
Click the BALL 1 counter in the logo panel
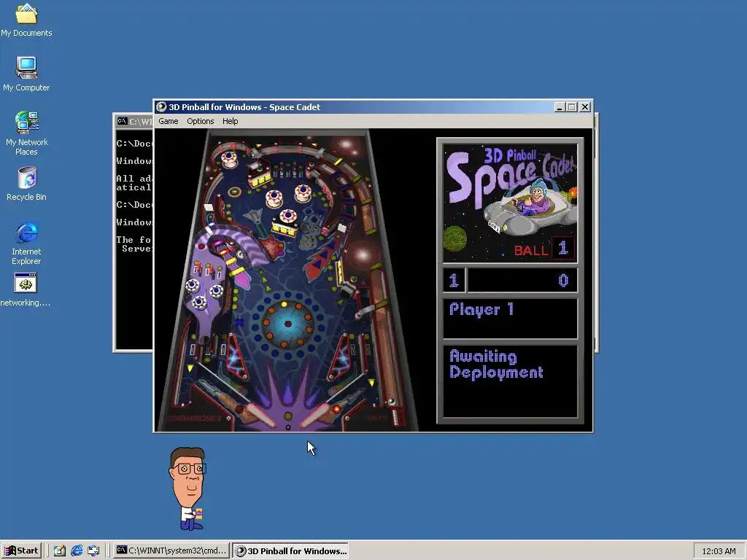click(x=544, y=249)
